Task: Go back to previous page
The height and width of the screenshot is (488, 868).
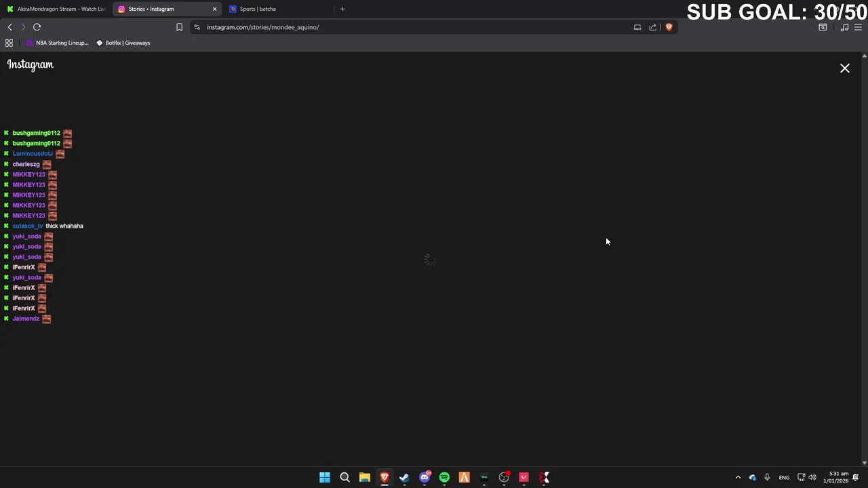Action: click(x=9, y=27)
